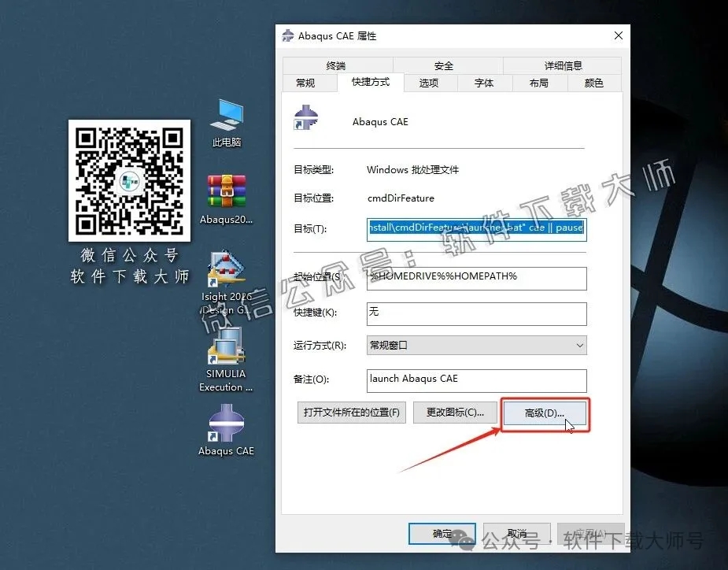Open the 安全 (Security) tab
728x570 pixels.
[443, 65]
